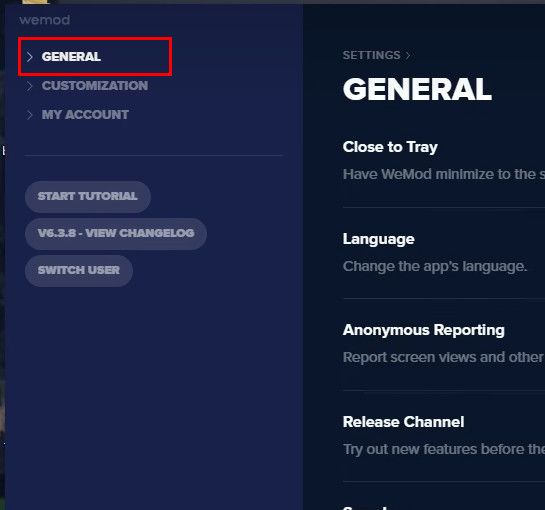The width and height of the screenshot is (545, 510).
Task: Click the 'Try out new features' description
Action: point(444,449)
